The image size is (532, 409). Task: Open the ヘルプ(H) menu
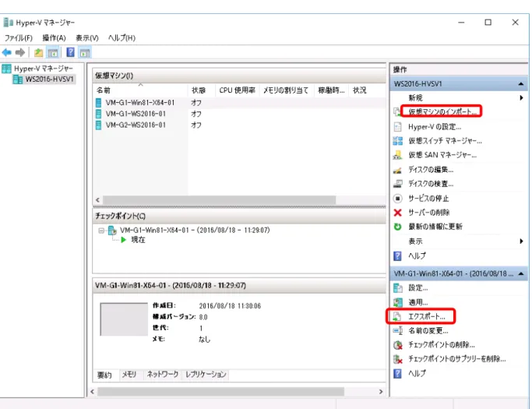(122, 37)
